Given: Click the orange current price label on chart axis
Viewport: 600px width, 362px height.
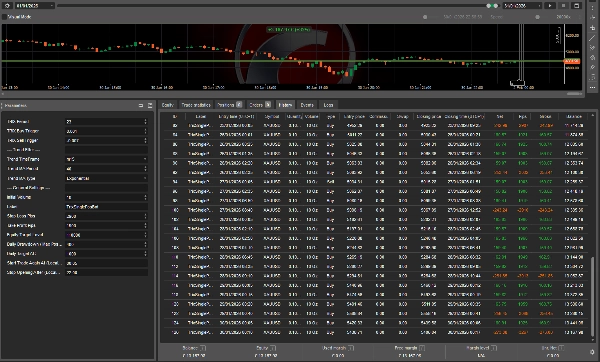Looking at the screenshot, I should (x=572, y=61).
